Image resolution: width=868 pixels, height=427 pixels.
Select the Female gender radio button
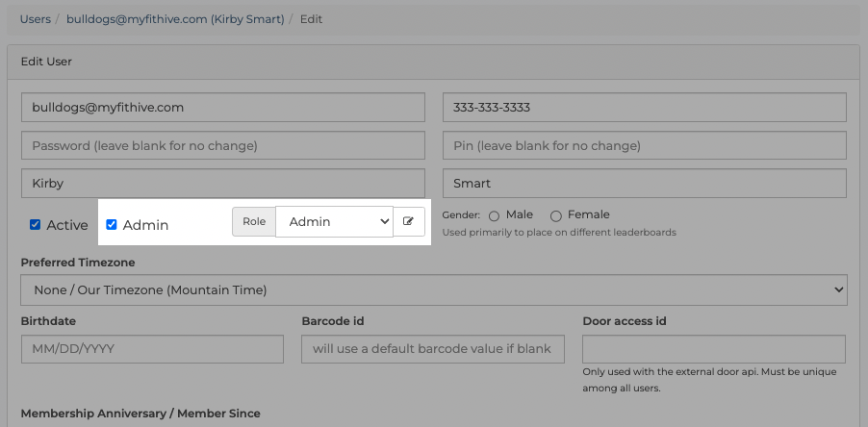(556, 215)
